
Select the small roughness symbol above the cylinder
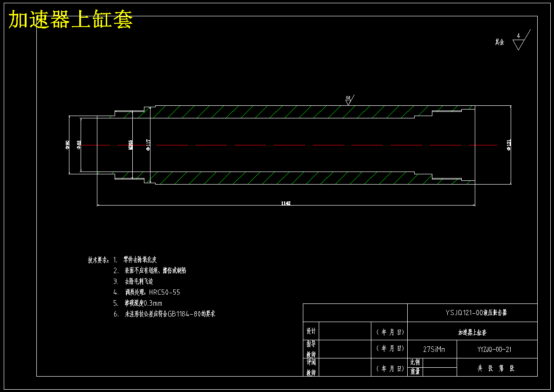tap(350, 100)
